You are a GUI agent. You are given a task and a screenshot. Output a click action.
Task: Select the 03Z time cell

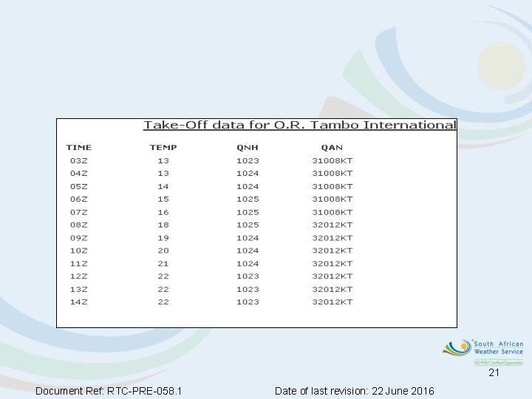(79, 160)
